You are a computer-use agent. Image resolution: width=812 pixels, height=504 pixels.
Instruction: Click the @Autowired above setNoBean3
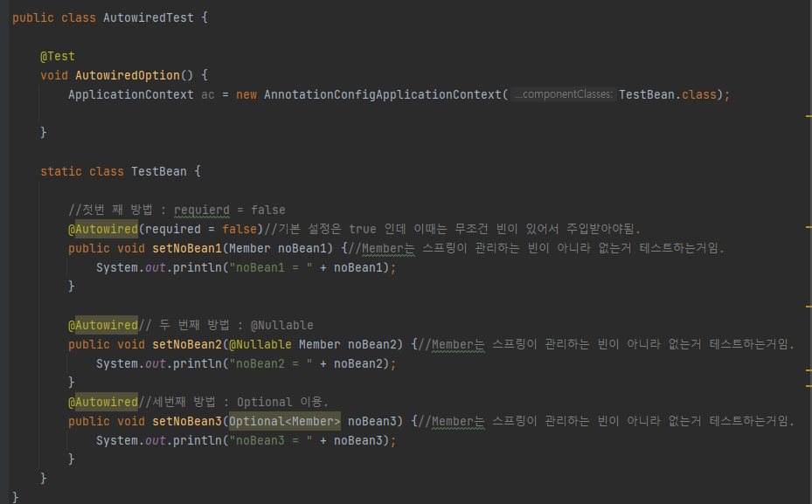coord(103,402)
